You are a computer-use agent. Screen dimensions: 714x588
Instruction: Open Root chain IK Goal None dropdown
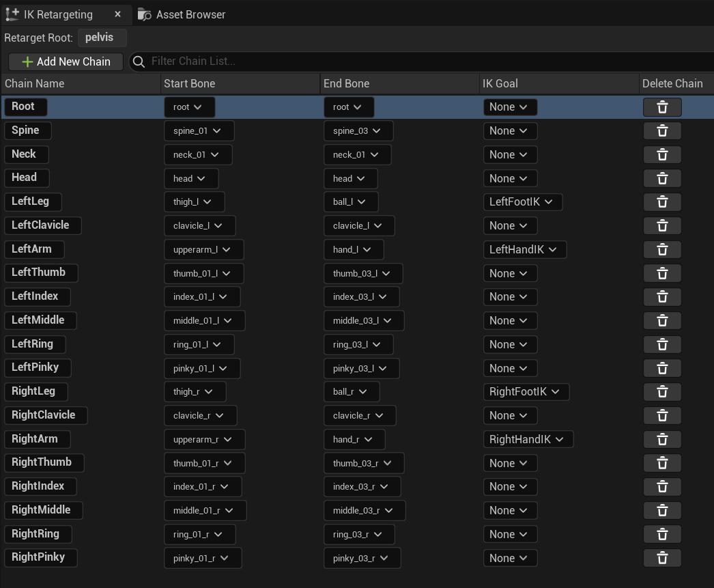(x=510, y=107)
